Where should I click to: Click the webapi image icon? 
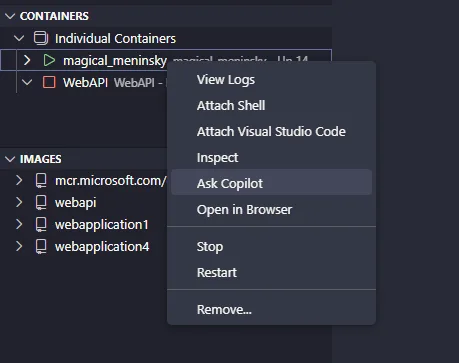[41, 203]
